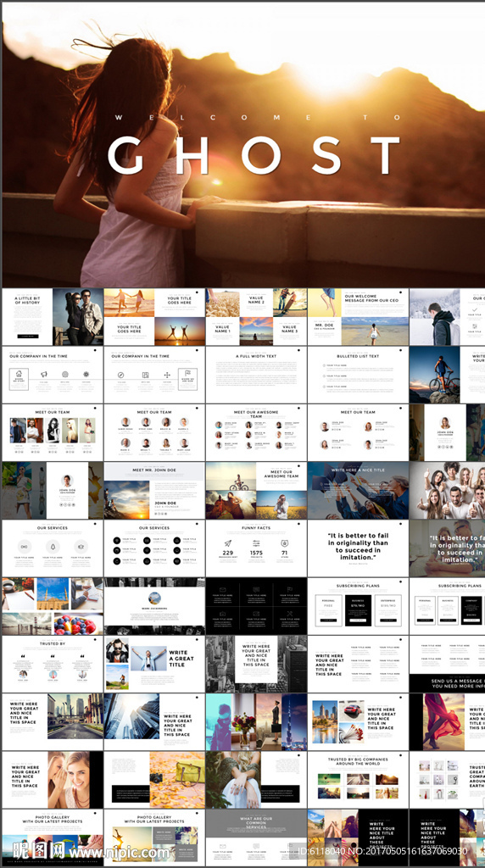
Task: Click the compass icon in second timeline slide
Action: point(120,374)
